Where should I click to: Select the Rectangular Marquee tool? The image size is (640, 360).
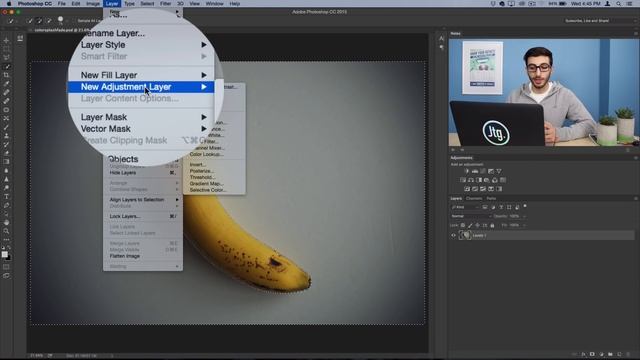coord(6,49)
